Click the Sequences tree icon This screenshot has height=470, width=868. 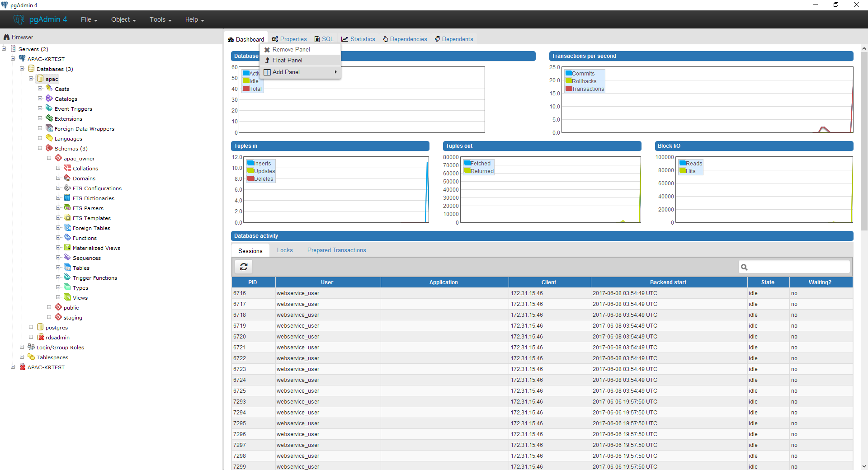coord(67,258)
